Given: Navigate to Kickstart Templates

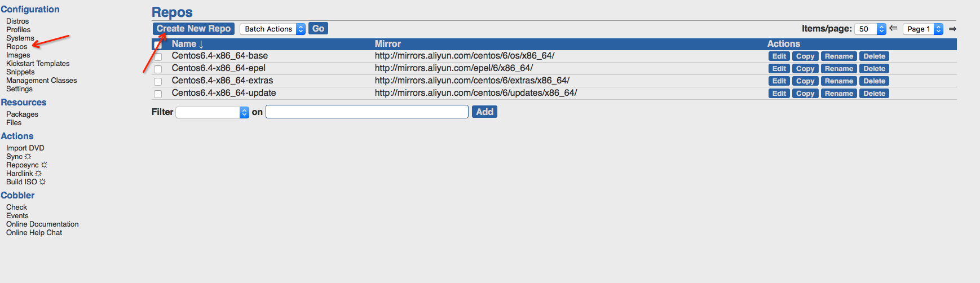Looking at the screenshot, I should click(38, 64).
